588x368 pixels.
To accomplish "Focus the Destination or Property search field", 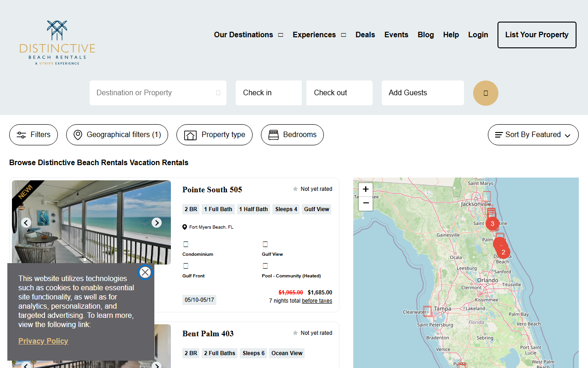I will (x=158, y=93).
